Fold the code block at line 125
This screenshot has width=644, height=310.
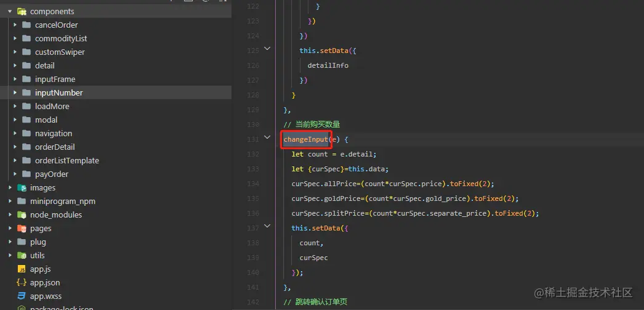point(267,49)
